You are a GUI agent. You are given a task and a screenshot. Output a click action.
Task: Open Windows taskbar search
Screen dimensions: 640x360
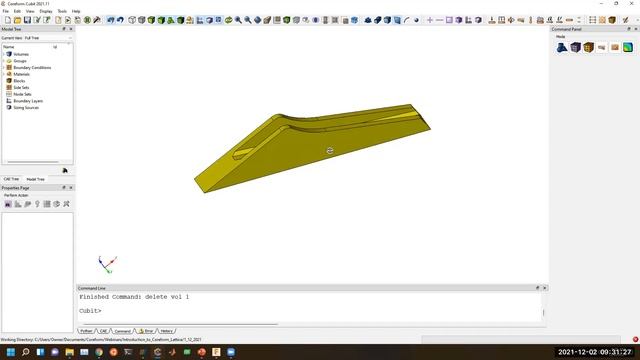pyautogui.click(x=26, y=352)
